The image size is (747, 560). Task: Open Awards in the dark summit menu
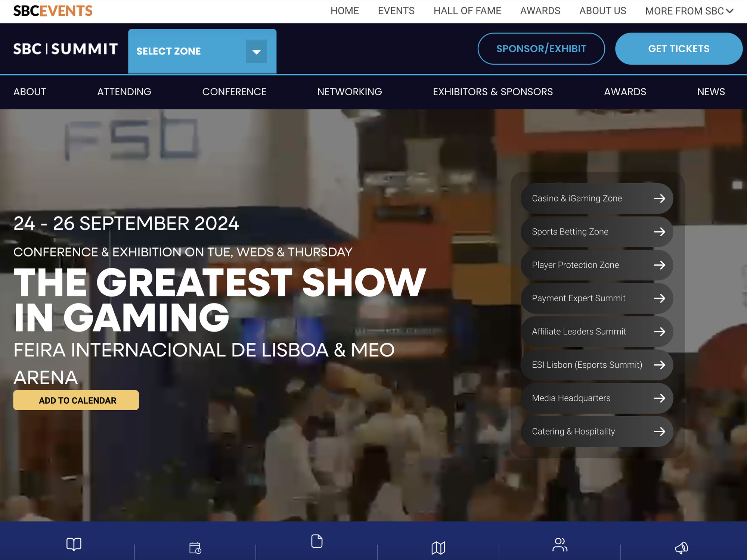click(x=625, y=92)
